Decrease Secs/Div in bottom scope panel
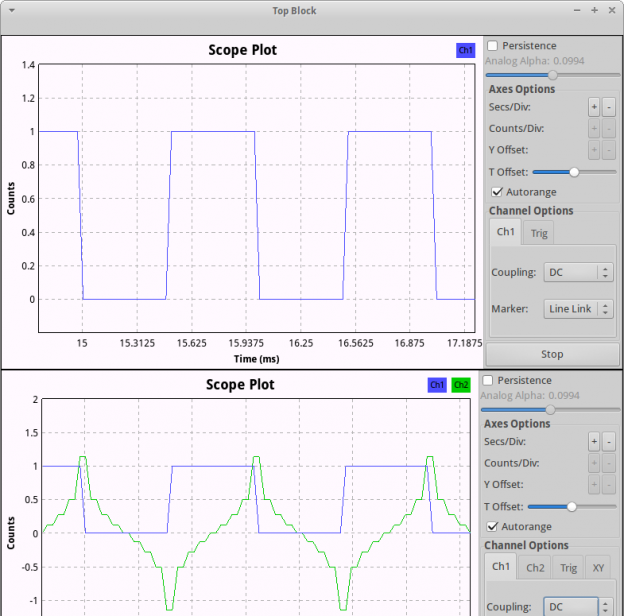Viewport: 624px width, 616px height. [609, 442]
